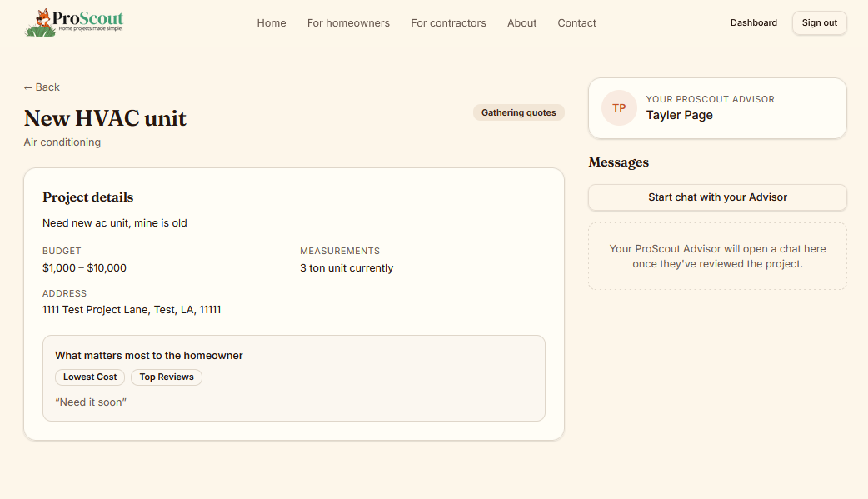Click the address 1111 Test Project Lane

(x=132, y=310)
